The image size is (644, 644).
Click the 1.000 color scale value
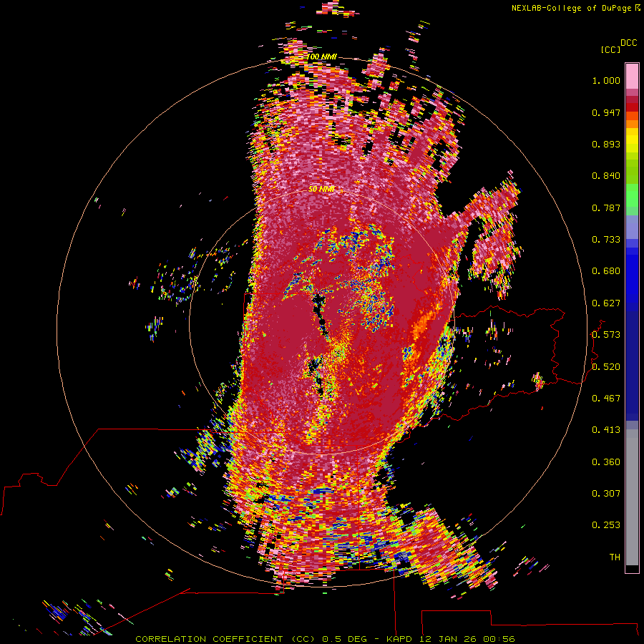pos(606,80)
